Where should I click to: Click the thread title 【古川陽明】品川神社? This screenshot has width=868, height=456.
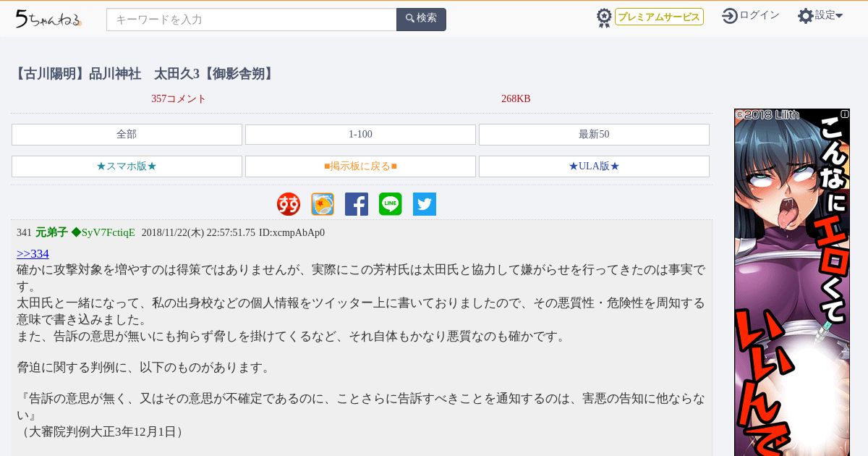(x=145, y=74)
